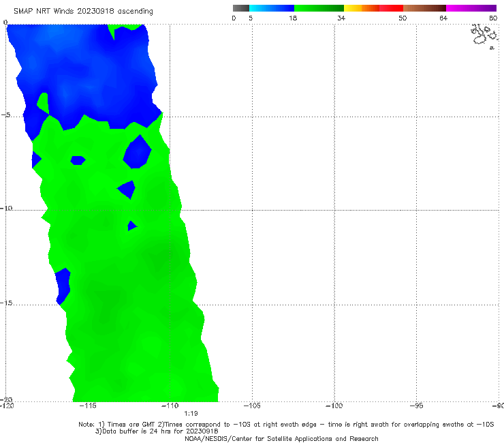This screenshot has height=443, width=504.
Task: Click the 'SMAP NRT Winds 20230918 ascending' title
Action: (83, 12)
